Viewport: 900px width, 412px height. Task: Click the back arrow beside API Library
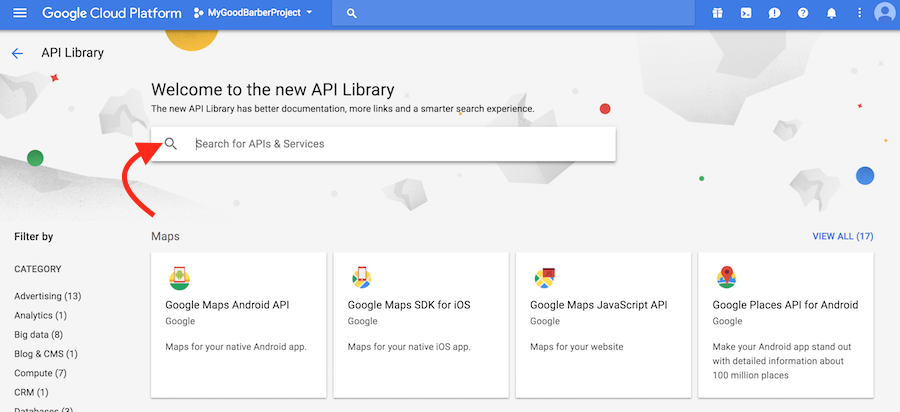(x=17, y=53)
